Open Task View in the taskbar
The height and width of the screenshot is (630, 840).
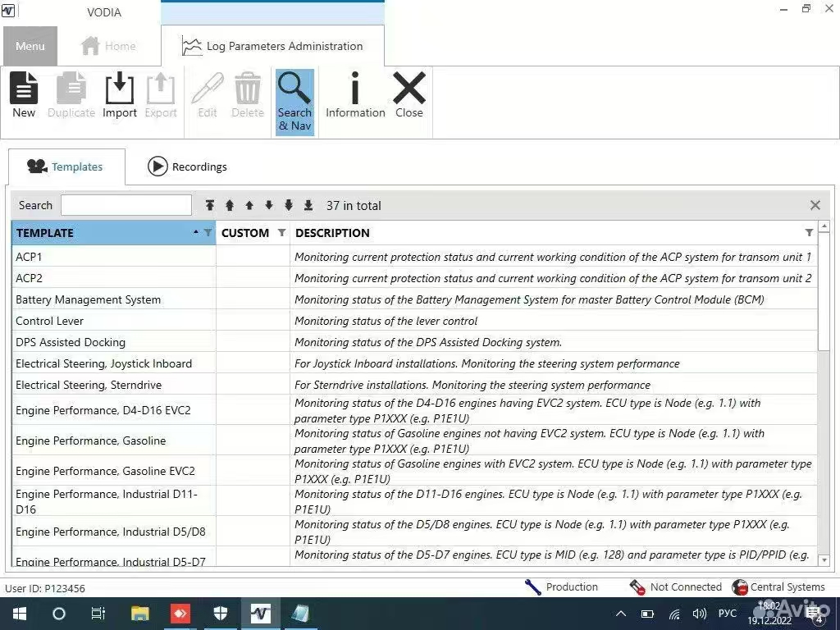(x=98, y=614)
